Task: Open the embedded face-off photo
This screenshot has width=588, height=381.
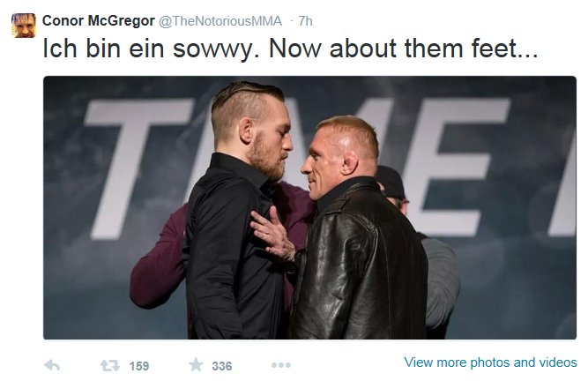Action: click(x=309, y=208)
